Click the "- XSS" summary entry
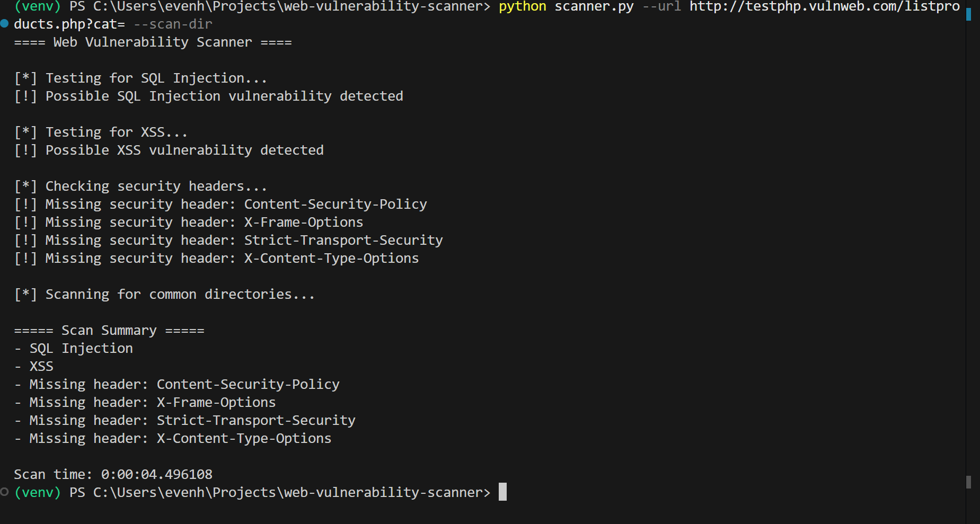 click(41, 367)
